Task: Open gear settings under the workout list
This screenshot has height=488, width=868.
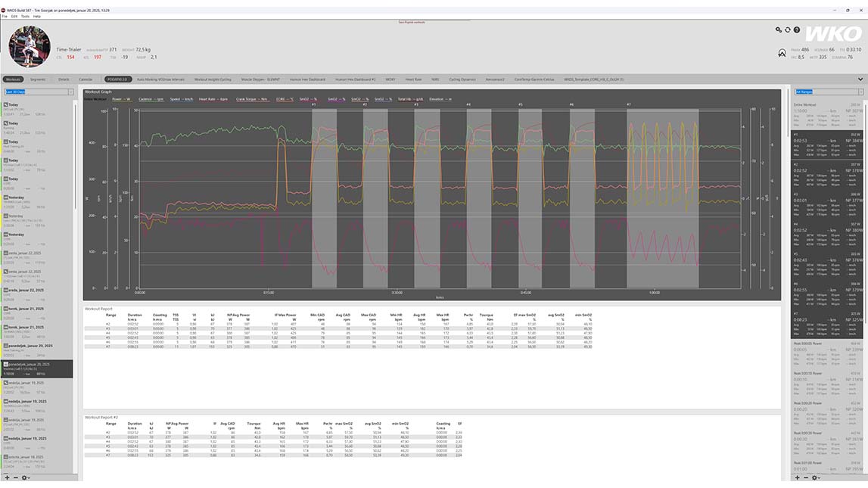Action: [x=25, y=477]
